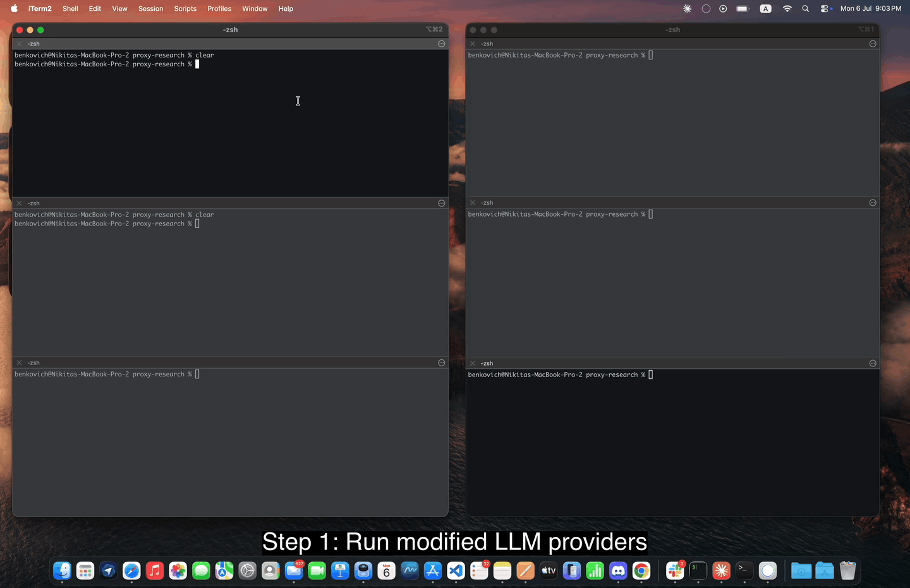Open Numbers from the Dock
This screenshot has width=910, height=588.
click(595, 571)
